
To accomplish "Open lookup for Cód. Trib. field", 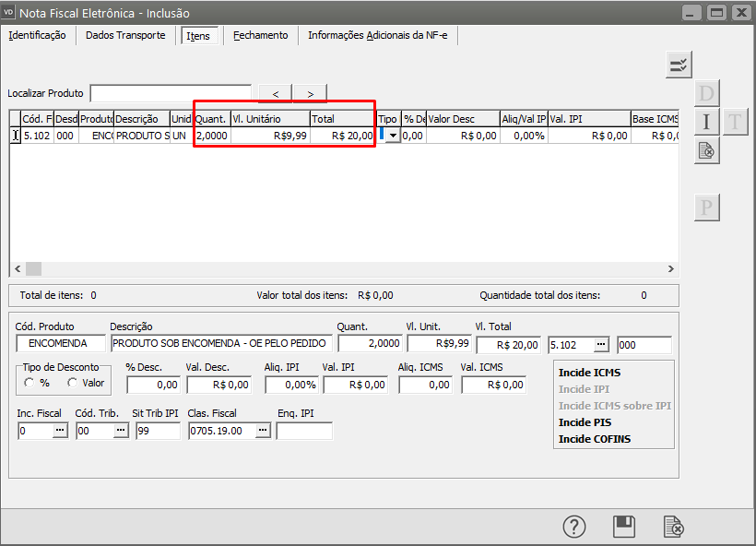I will (120, 431).
